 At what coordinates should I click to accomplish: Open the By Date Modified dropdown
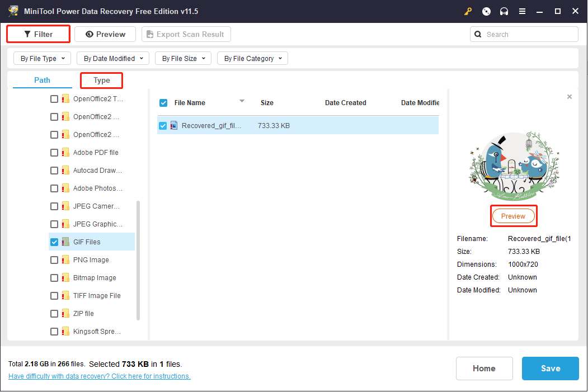pyautogui.click(x=113, y=59)
